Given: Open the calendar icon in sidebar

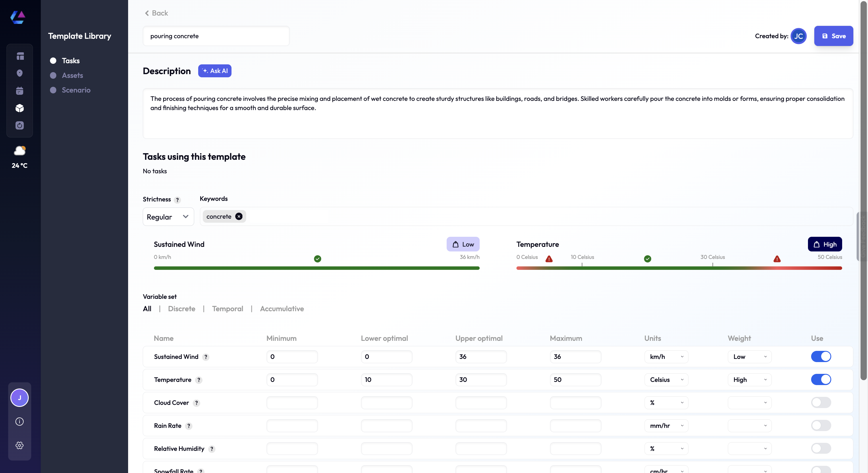Looking at the screenshot, I should coord(20,91).
